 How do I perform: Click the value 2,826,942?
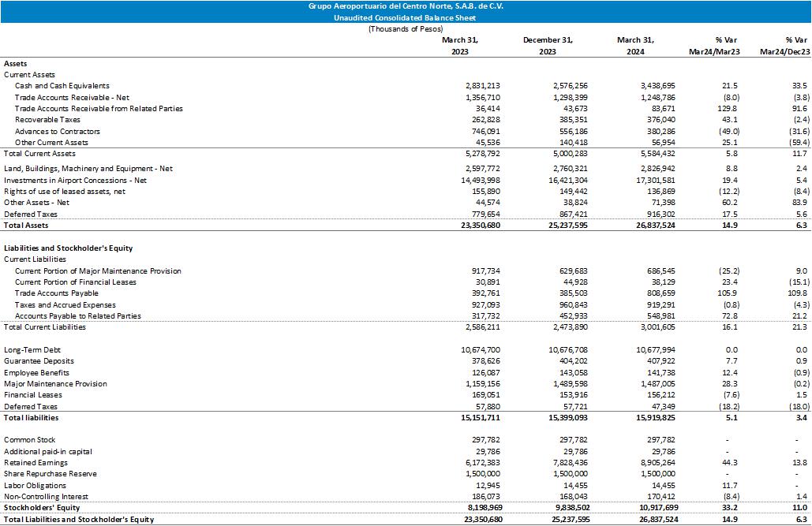pos(657,169)
